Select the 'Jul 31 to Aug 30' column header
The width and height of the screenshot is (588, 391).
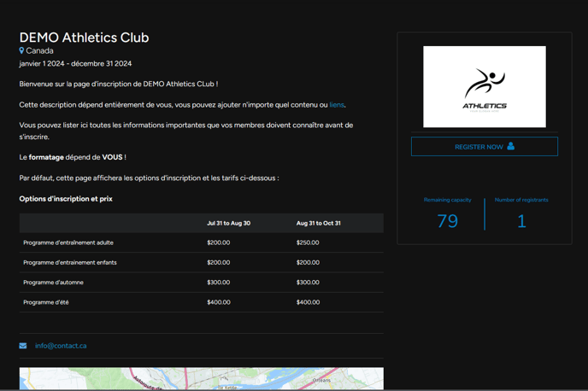coord(228,223)
